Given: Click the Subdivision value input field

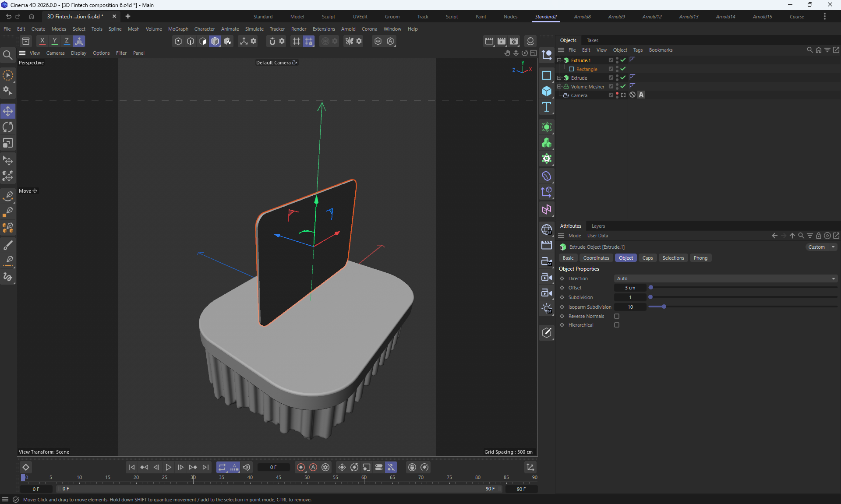Looking at the screenshot, I should [630, 297].
